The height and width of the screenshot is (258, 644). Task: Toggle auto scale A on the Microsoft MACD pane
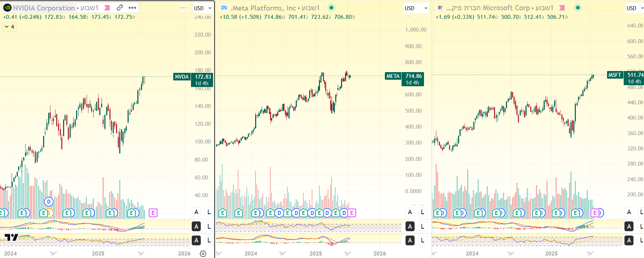click(629, 226)
